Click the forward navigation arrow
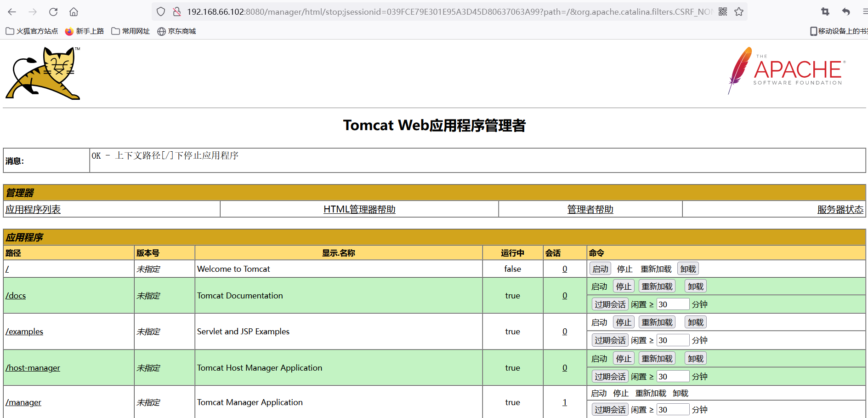 (x=33, y=12)
